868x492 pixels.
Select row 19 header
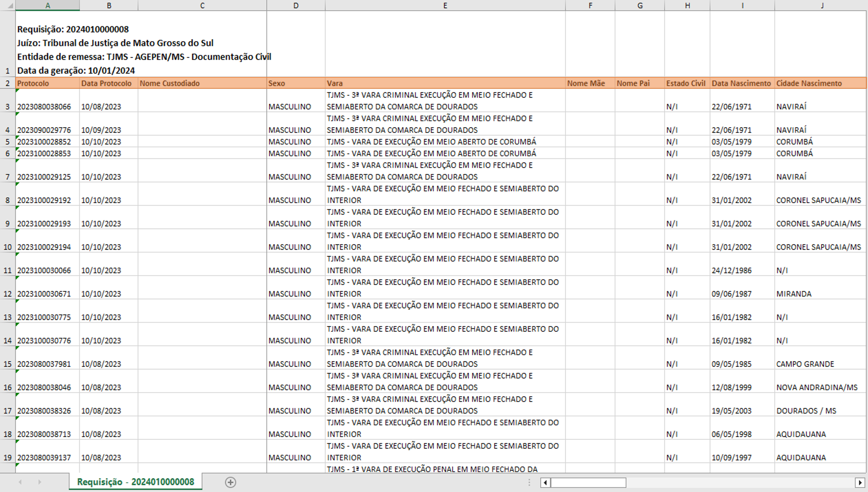tap(7, 451)
